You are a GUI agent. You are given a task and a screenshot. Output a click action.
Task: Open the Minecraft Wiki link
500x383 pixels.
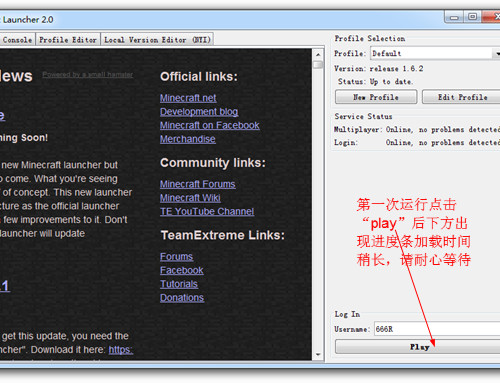[190, 198]
